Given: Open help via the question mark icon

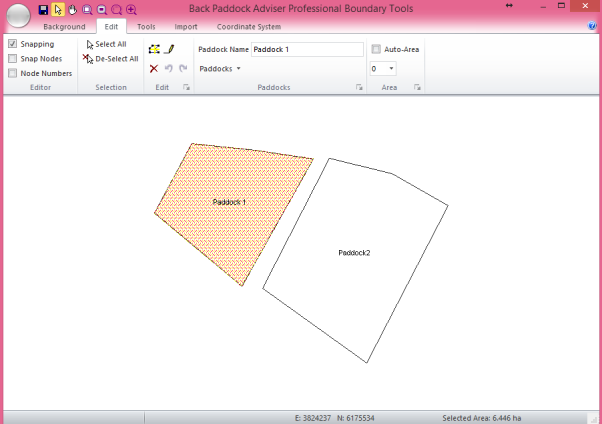Looking at the screenshot, I should (593, 26).
